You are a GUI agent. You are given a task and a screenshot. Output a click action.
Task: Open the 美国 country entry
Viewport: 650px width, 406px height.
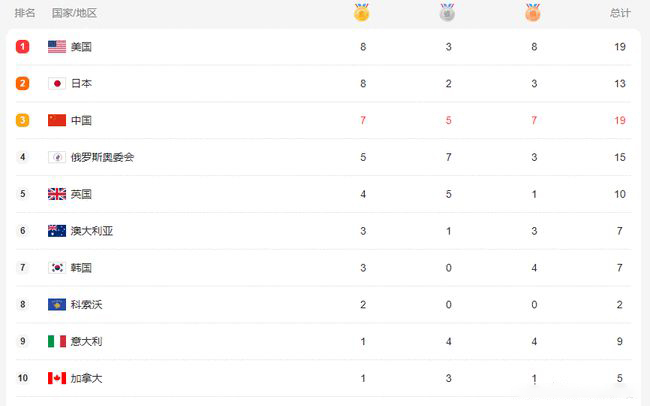[x=81, y=47]
